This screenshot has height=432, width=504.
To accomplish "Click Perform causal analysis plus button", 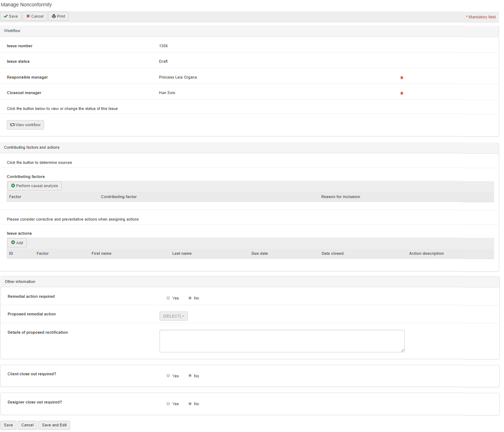I will tap(35, 186).
